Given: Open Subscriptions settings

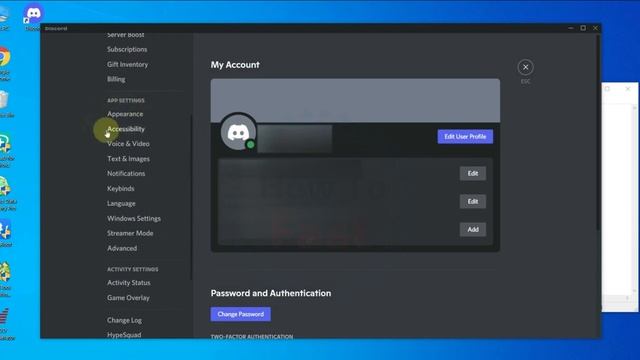Looking at the screenshot, I should click(x=127, y=49).
